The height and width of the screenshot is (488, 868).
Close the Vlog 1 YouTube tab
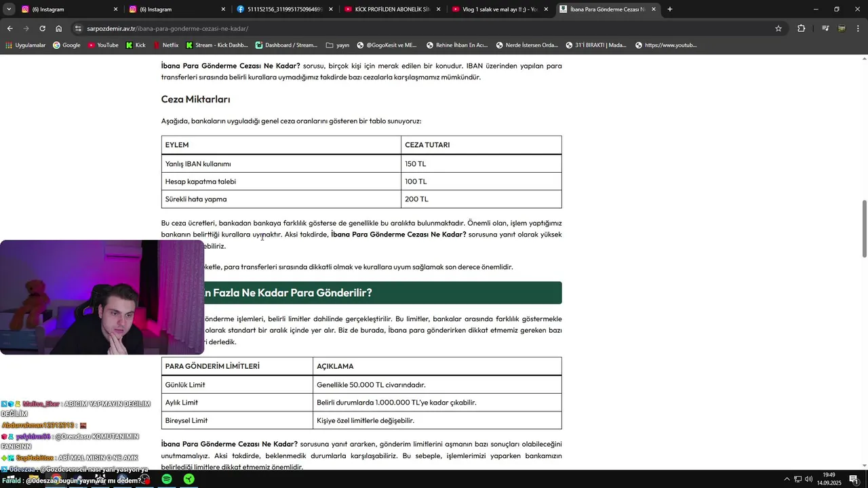click(546, 9)
